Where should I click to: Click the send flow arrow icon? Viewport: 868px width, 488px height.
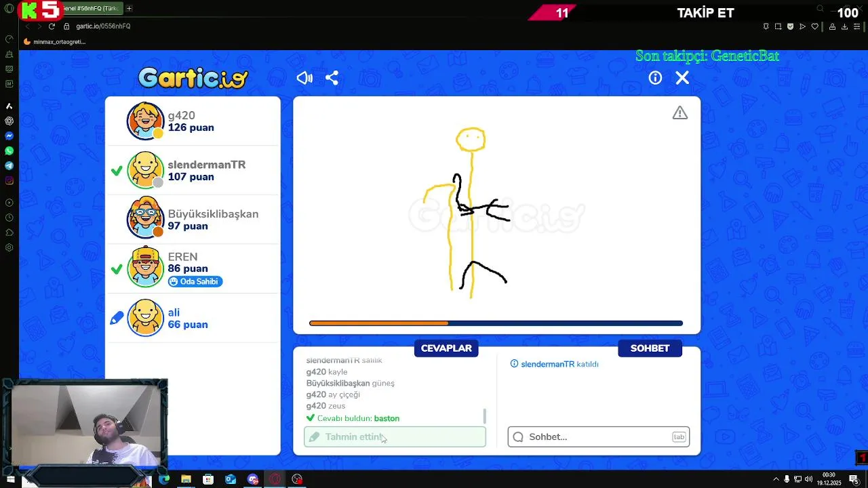tap(802, 26)
